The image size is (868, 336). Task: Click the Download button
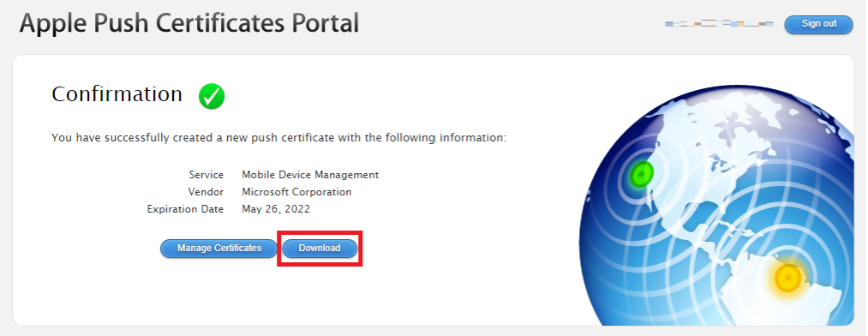coord(320,249)
